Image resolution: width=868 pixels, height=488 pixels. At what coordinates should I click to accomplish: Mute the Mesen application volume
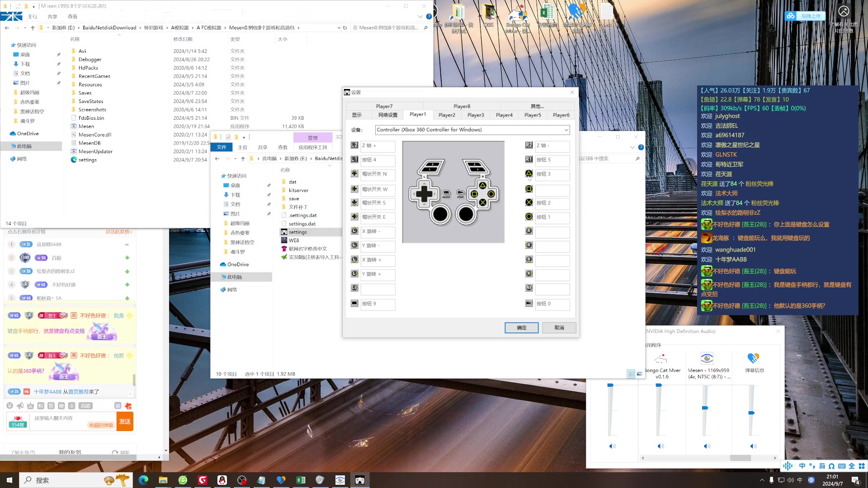click(x=707, y=446)
